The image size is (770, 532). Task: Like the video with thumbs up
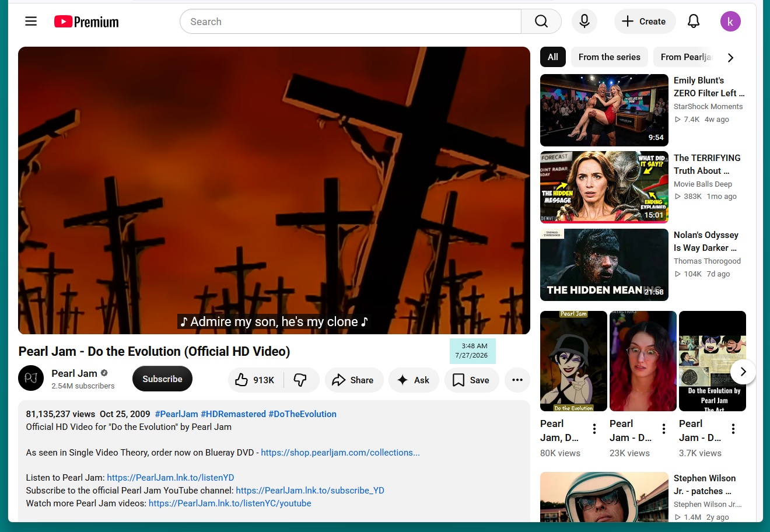point(256,380)
